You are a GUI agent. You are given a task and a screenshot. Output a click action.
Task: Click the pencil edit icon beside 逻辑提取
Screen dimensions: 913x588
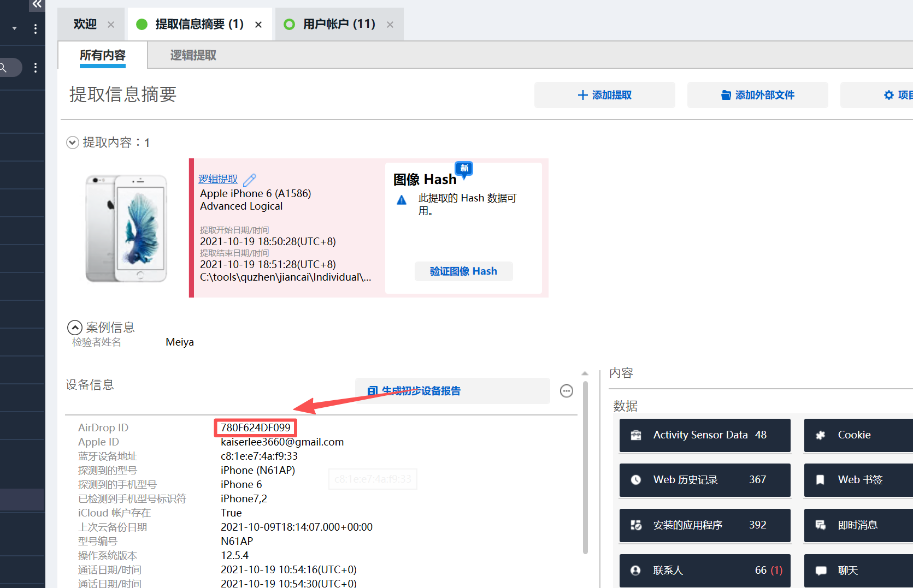coord(250,180)
